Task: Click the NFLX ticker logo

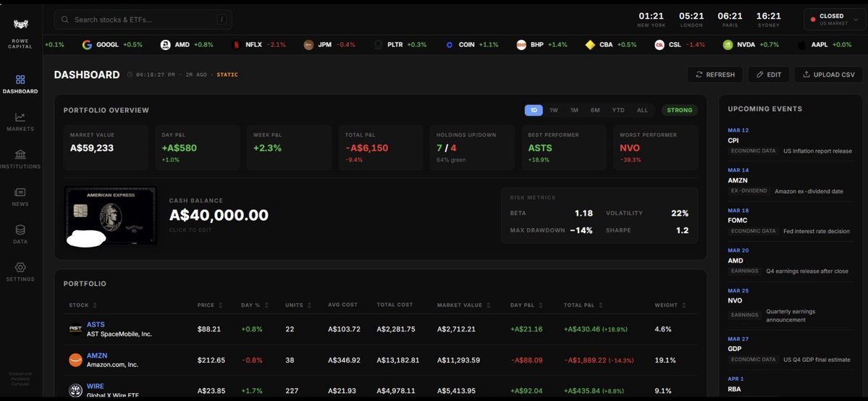Action: coord(237,45)
